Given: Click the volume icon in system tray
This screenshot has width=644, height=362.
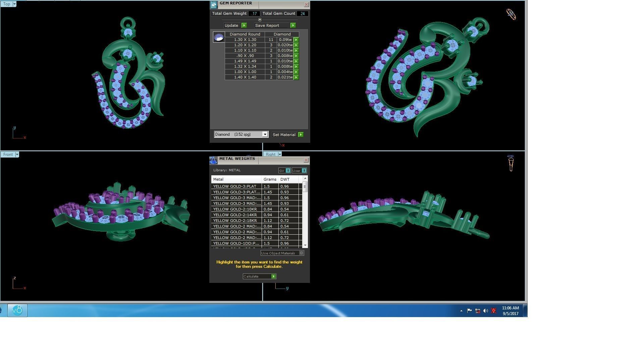Looking at the screenshot, I should (485, 311).
